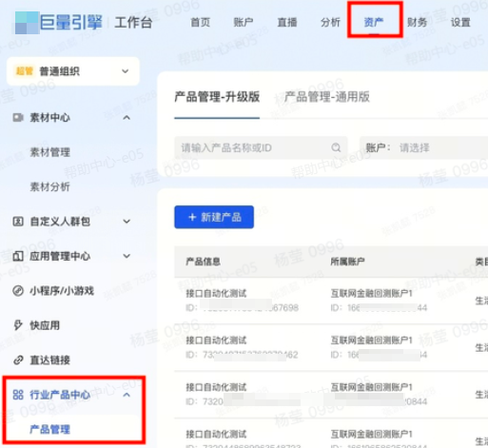Click the 请输入产品名称或ID search field
The width and height of the screenshot is (488, 448).
[261, 147]
